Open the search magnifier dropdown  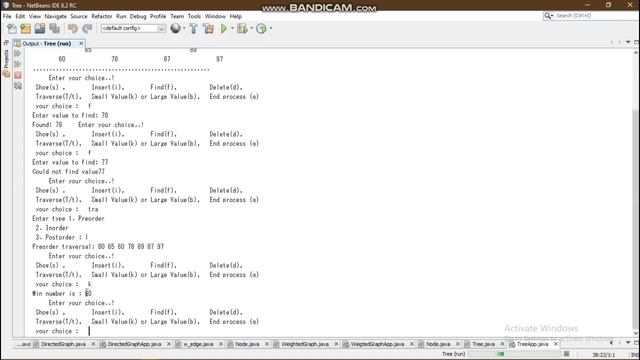tap(548, 16)
